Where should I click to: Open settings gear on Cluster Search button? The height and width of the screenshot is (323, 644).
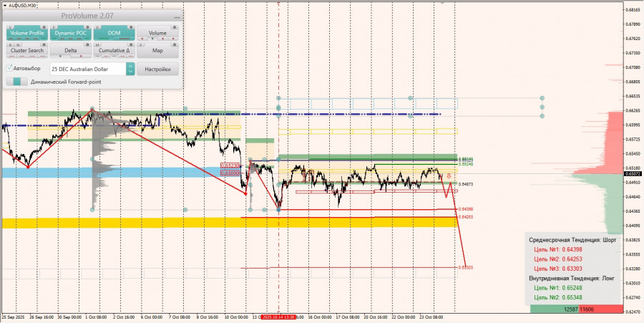[x=44, y=44]
